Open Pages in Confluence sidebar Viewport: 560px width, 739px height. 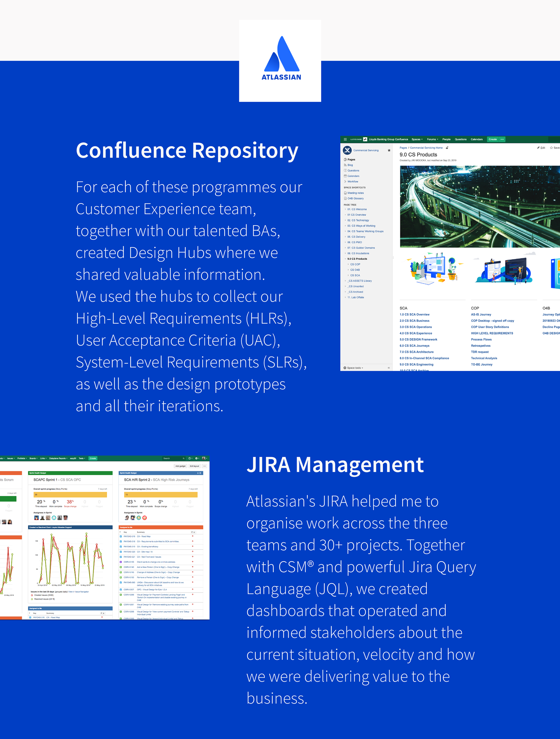click(x=350, y=160)
